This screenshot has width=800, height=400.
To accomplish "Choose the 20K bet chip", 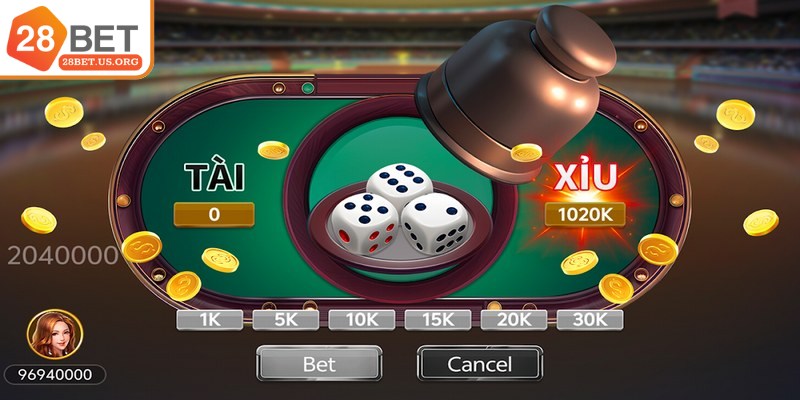I will 514,320.
